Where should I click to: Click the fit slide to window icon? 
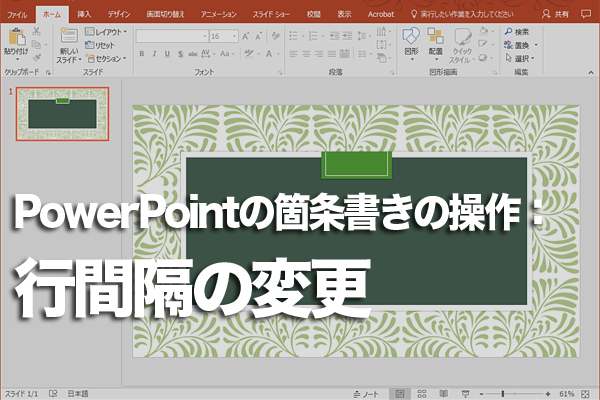(585, 394)
